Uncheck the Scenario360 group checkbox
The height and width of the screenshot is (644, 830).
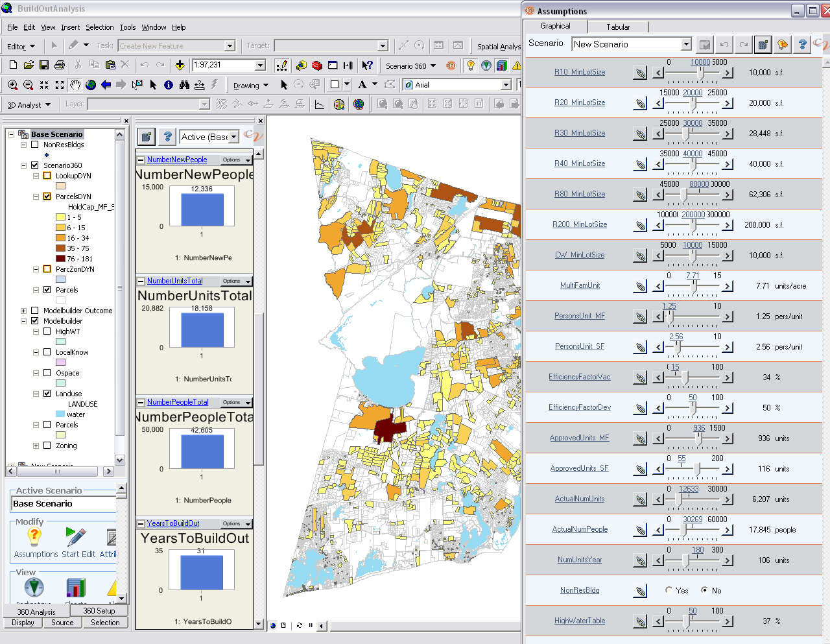tap(34, 165)
